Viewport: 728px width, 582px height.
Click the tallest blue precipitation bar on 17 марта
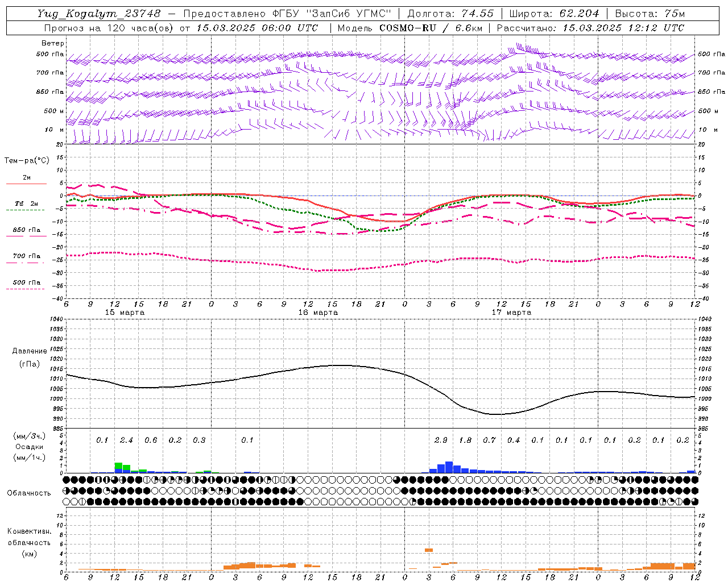coord(449,467)
